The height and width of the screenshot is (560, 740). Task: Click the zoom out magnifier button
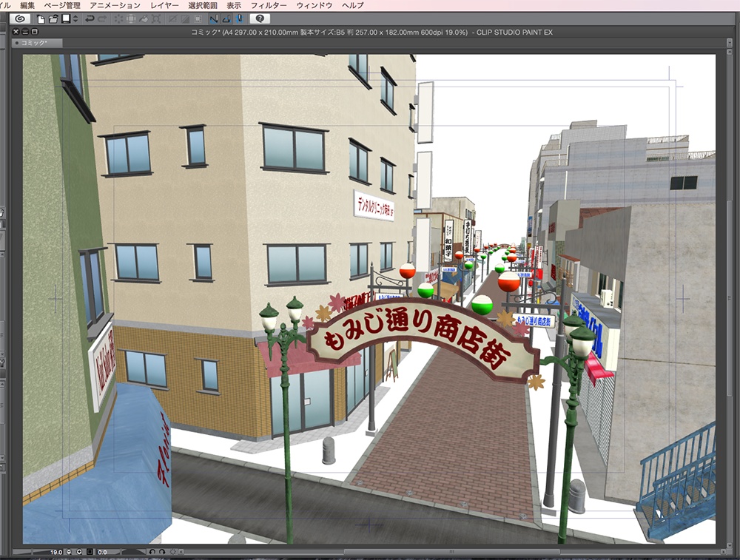pyautogui.click(x=69, y=552)
